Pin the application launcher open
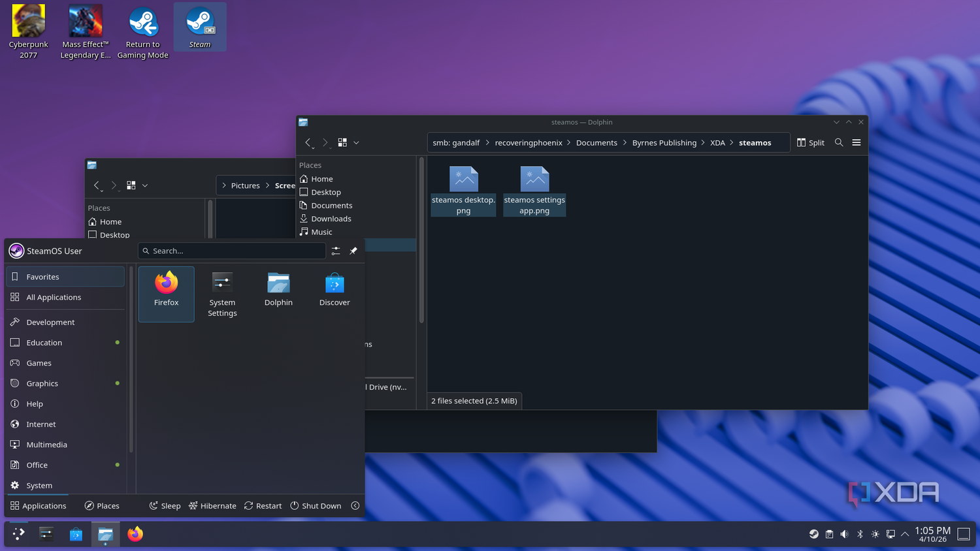The image size is (980, 551). point(353,251)
